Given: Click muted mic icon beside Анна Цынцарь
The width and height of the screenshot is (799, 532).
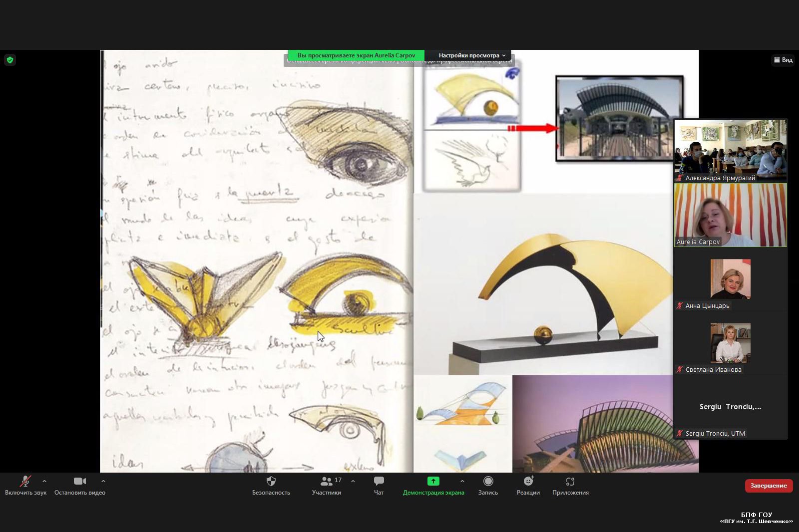Looking at the screenshot, I should (680, 306).
